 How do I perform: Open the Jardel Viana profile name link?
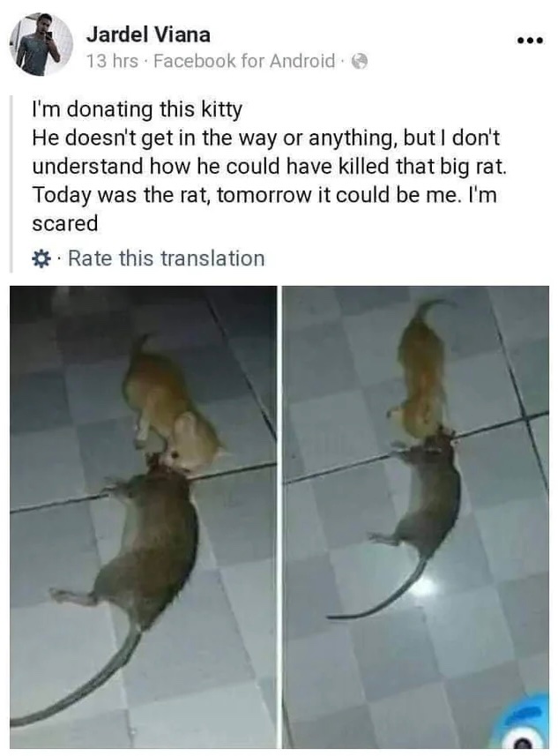(148, 34)
